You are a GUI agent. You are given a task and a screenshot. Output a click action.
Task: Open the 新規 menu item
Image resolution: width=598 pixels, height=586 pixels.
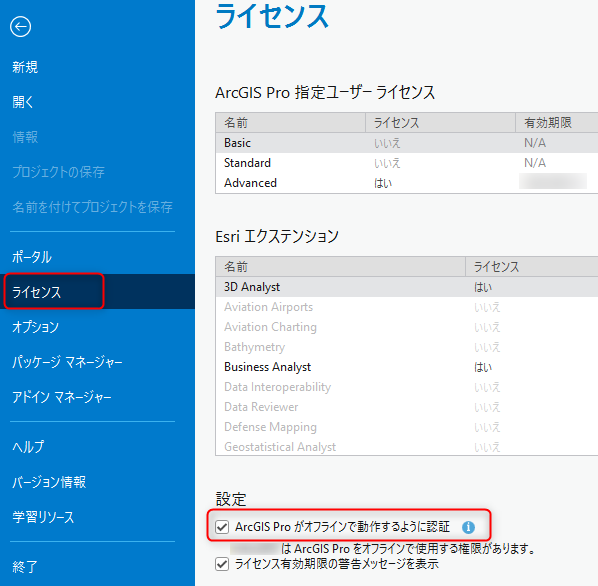point(25,67)
